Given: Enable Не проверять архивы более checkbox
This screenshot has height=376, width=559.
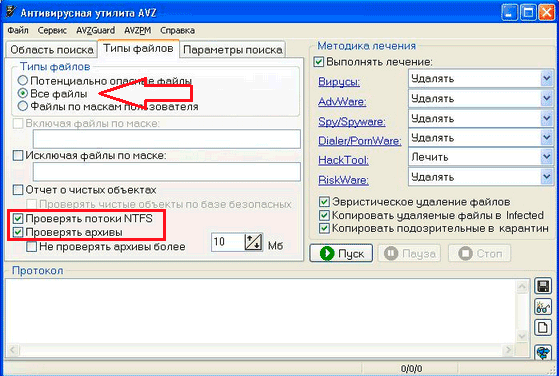Looking at the screenshot, I should click(x=32, y=246).
